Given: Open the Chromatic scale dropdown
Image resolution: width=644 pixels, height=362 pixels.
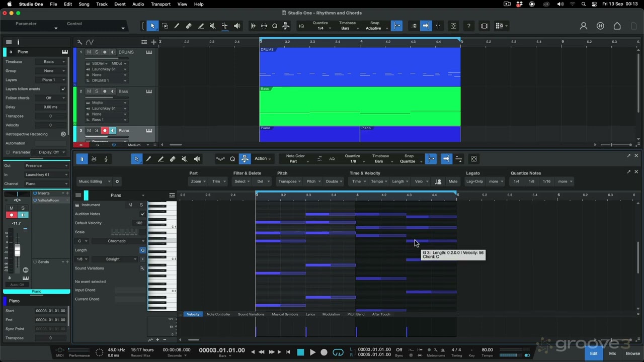Looking at the screenshot, I should pos(119,241).
